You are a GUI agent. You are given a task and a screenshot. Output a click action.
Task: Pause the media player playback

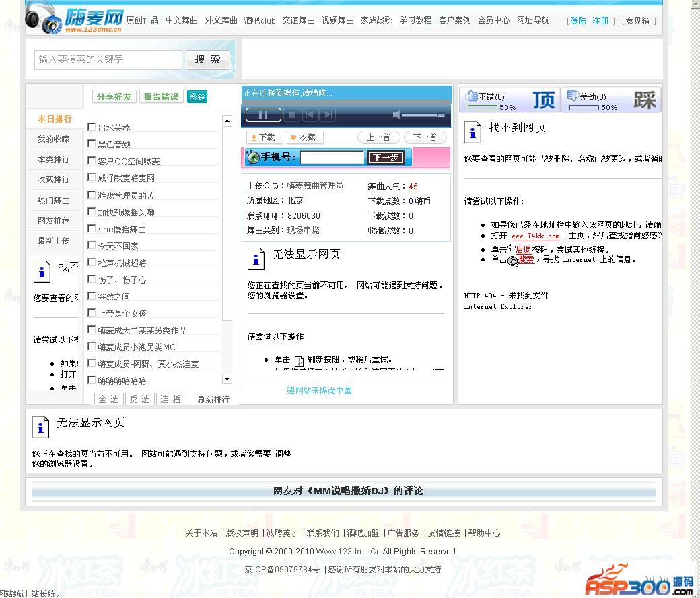(x=263, y=114)
